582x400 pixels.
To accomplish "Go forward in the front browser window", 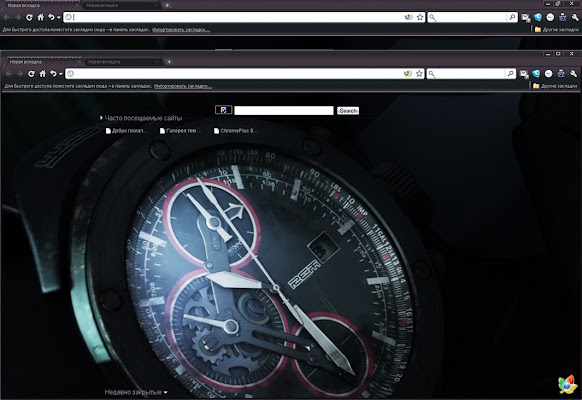I will click(20, 74).
